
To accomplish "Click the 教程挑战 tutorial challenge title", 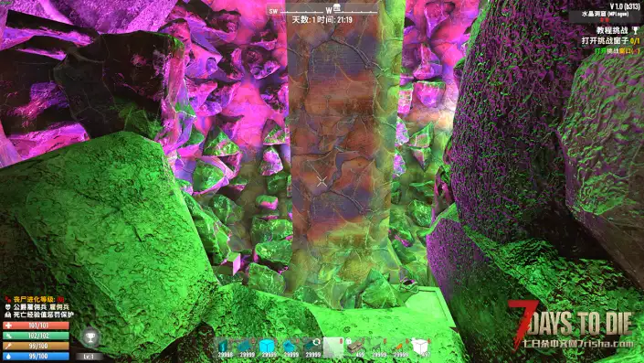I will pyautogui.click(x=612, y=30).
